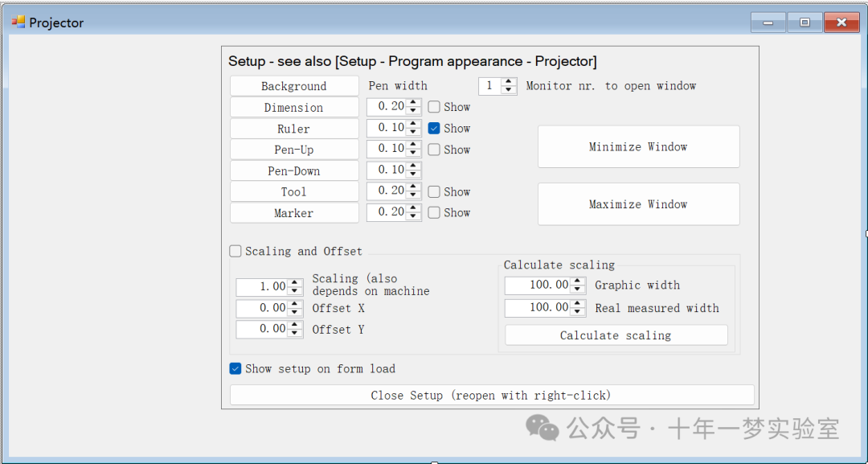Enable Show checkbox for Pen-Up
The height and width of the screenshot is (464, 868).
pos(434,150)
